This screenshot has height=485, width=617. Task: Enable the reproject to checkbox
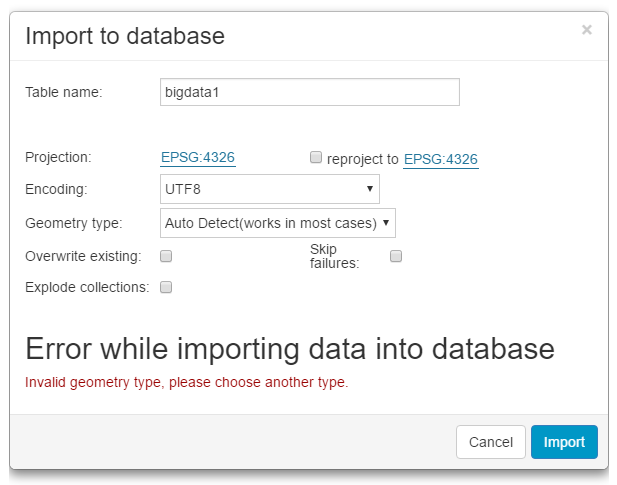[316, 157]
